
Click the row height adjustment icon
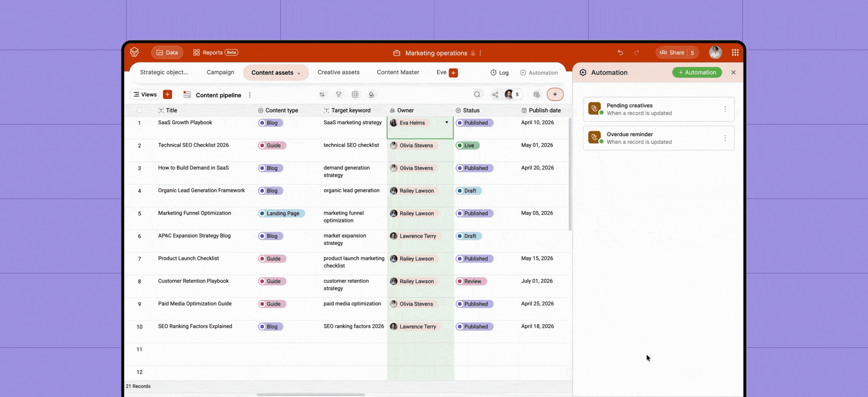click(355, 94)
